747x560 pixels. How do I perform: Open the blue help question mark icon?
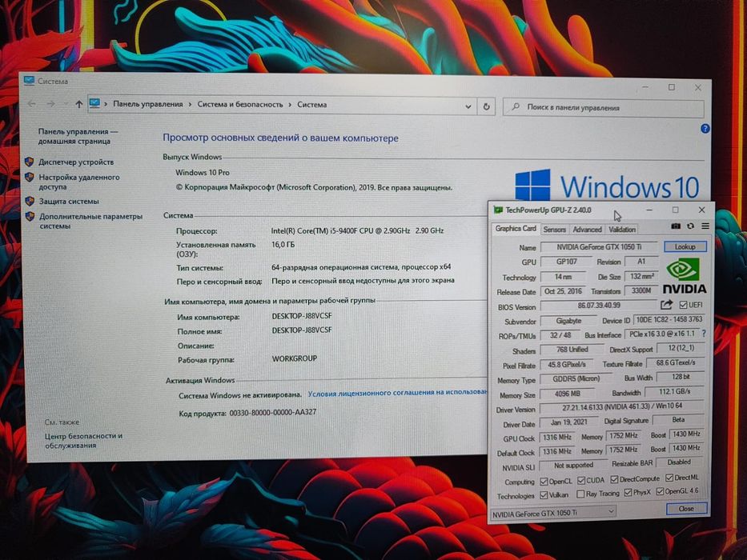coord(705,129)
